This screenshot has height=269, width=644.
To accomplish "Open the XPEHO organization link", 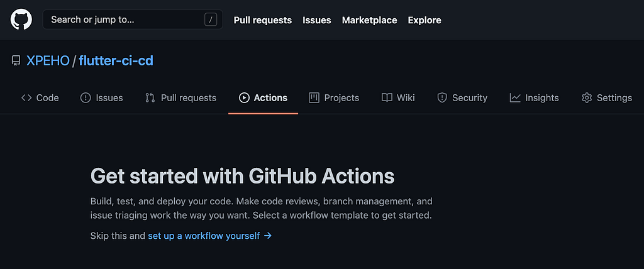I will (48, 61).
